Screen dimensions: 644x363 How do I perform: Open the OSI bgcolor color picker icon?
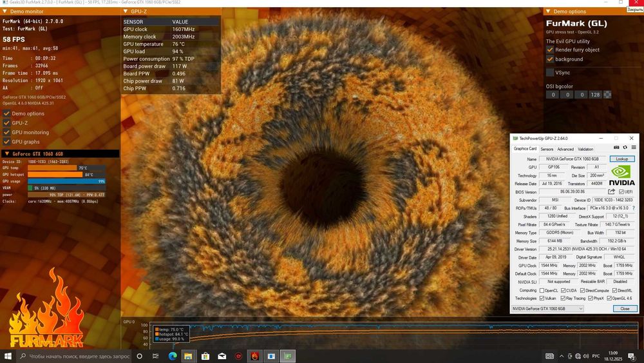coord(607,95)
